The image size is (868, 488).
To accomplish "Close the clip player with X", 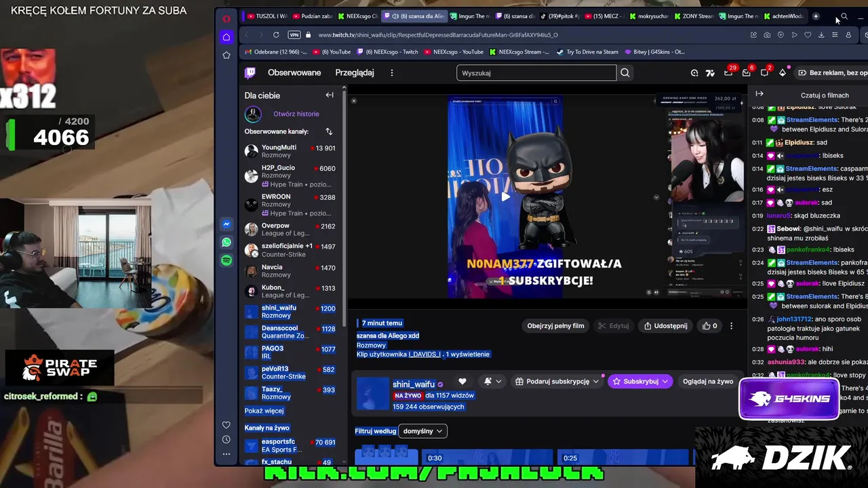I will pyautogui.click(x=353, y=101).
